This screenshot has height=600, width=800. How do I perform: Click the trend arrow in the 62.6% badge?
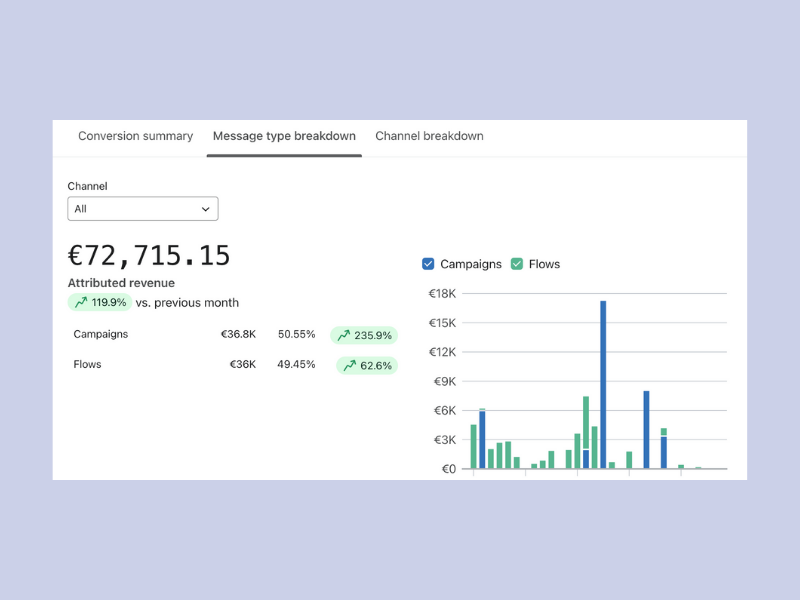[349, 366]
